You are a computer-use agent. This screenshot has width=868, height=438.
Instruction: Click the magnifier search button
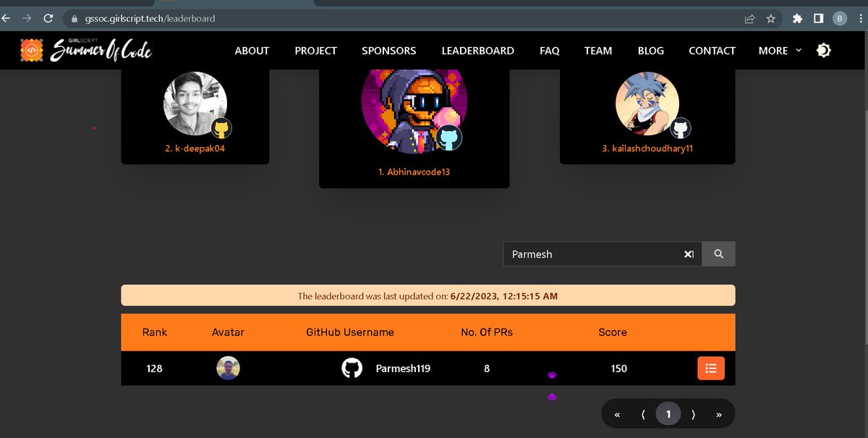tap(718, 254)
